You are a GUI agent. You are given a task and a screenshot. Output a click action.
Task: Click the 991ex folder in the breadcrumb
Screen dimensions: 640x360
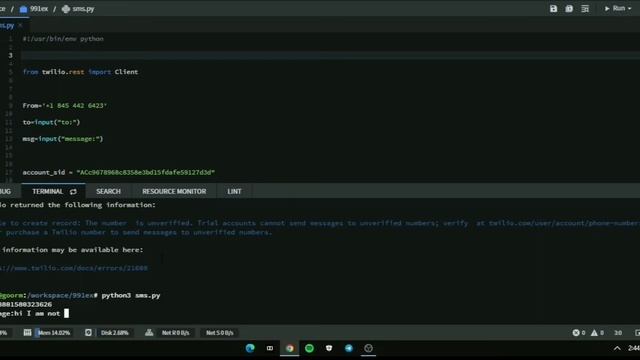point(34,9)
